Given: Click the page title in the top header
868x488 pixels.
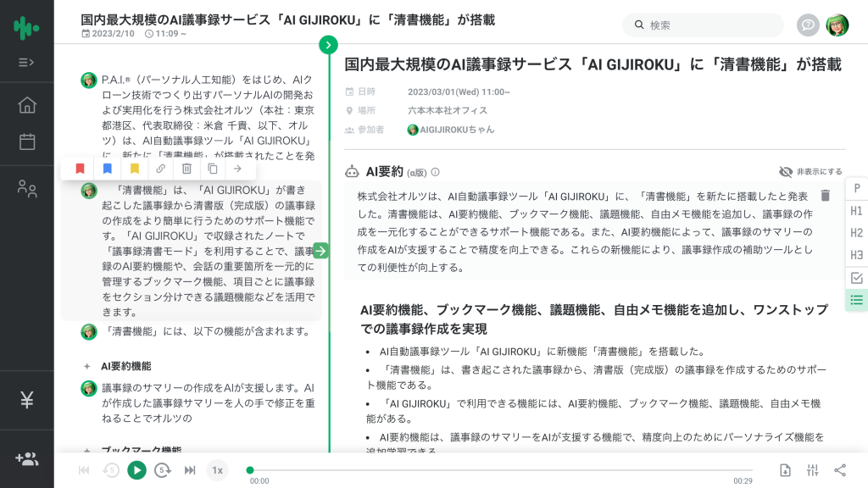Looking at the screenshot, I should (288, 20).
